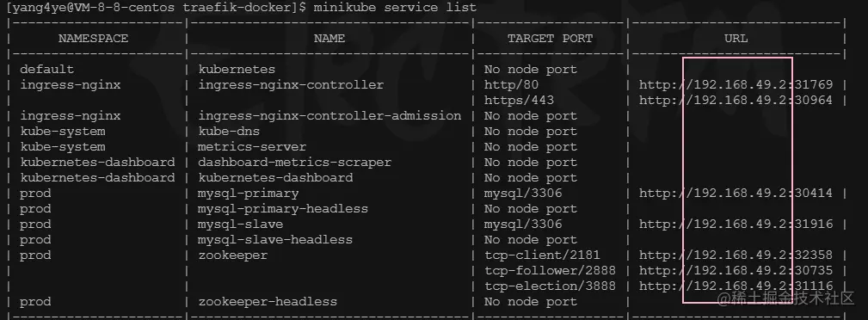
Task: Click the minikube service list command text
Action: point(395,8)
